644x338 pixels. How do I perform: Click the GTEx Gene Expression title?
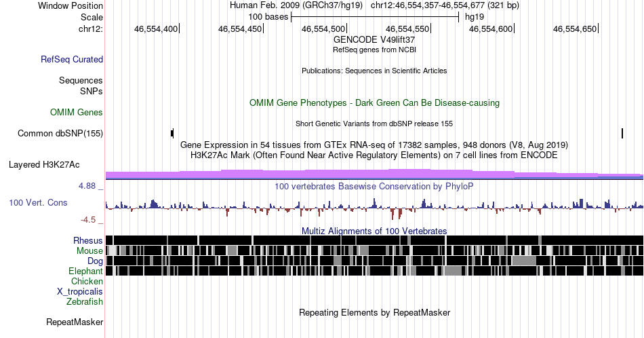tap(374, 145)
